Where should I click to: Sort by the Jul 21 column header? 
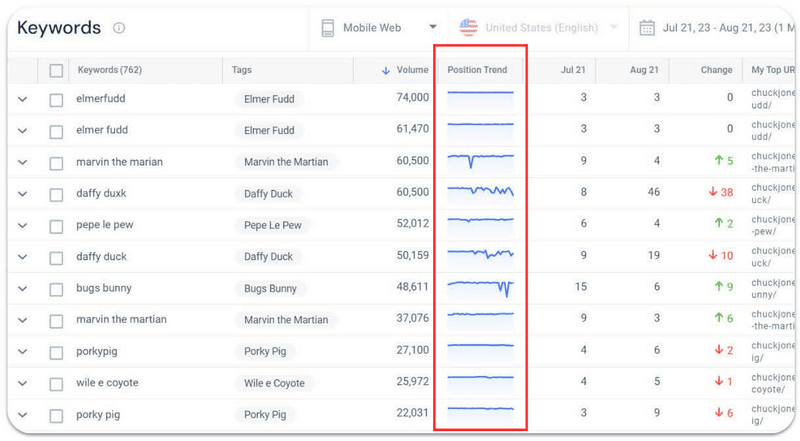573,70
